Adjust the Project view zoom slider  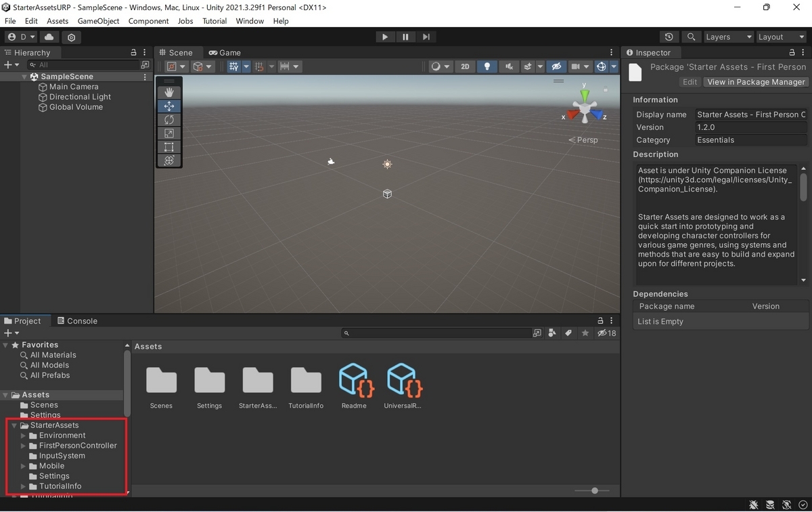(x=593, y=490)
